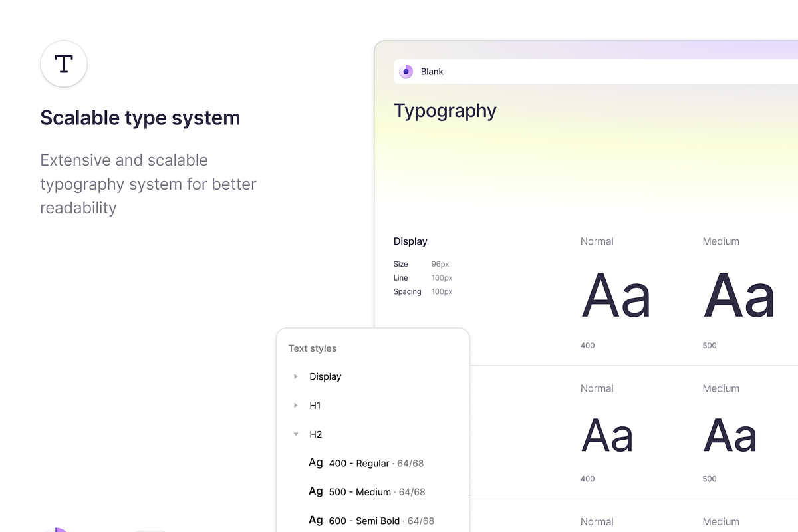Click the Blank project name in the header

pyautogui.click(x=432, y=72)
